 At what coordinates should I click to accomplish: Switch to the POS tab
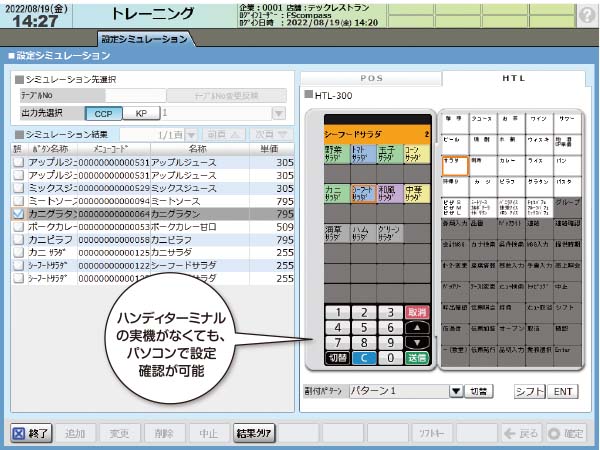pos(371,77)
